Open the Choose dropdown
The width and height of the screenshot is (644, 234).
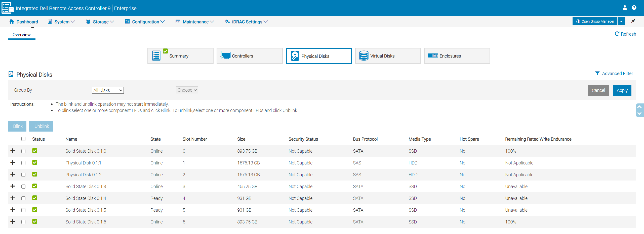(x=187, y=90)
